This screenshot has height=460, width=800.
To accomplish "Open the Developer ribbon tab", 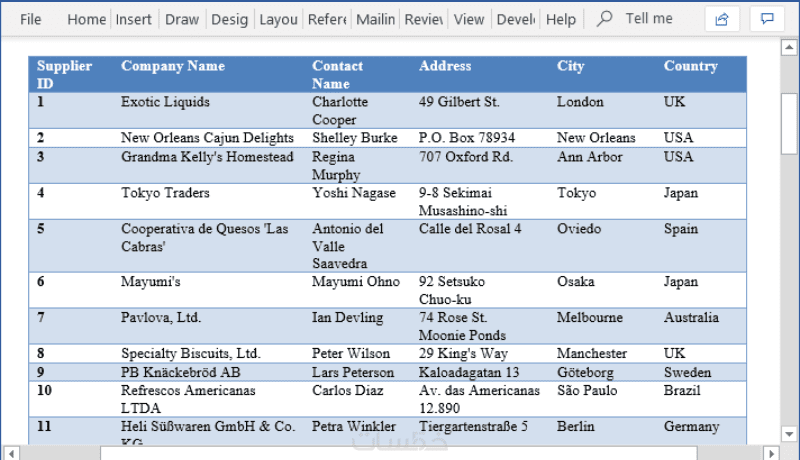I will click(x=515, y=19).
